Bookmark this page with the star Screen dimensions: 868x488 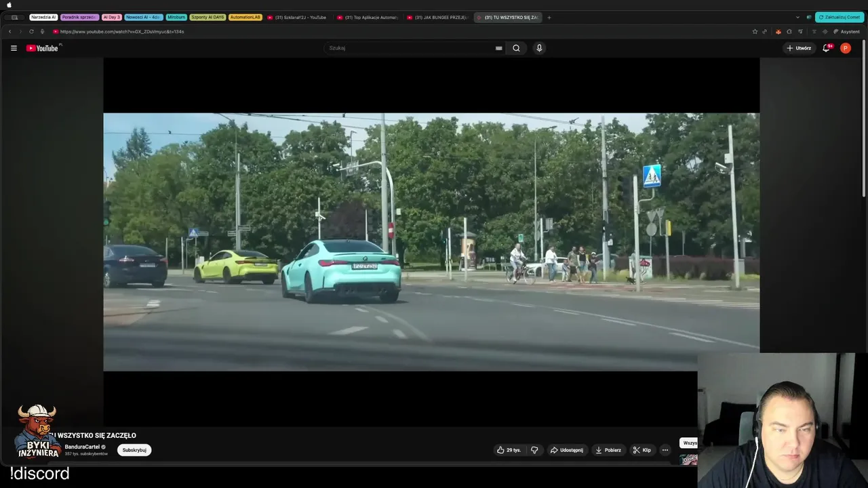pos(755,32)
